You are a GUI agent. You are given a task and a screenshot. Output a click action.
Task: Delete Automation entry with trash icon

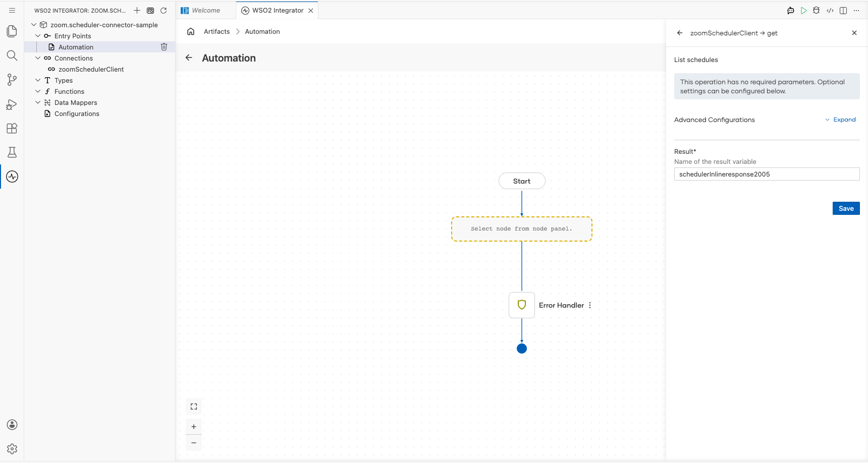(164, 47)
